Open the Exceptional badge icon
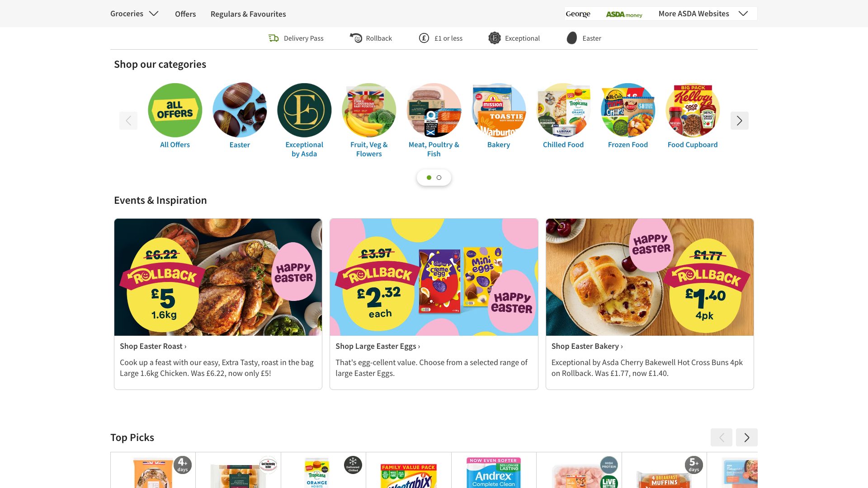 [x=495, y=38]
